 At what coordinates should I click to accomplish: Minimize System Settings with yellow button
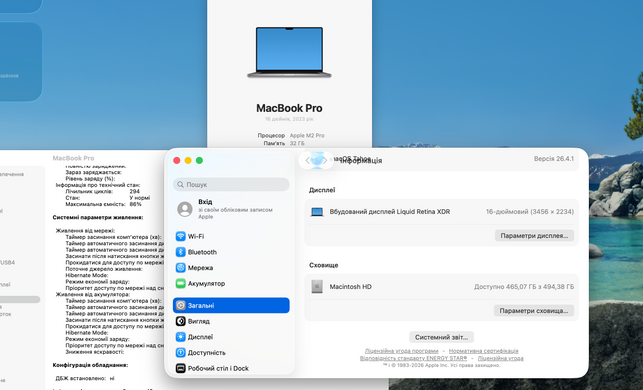pos(188,160)
